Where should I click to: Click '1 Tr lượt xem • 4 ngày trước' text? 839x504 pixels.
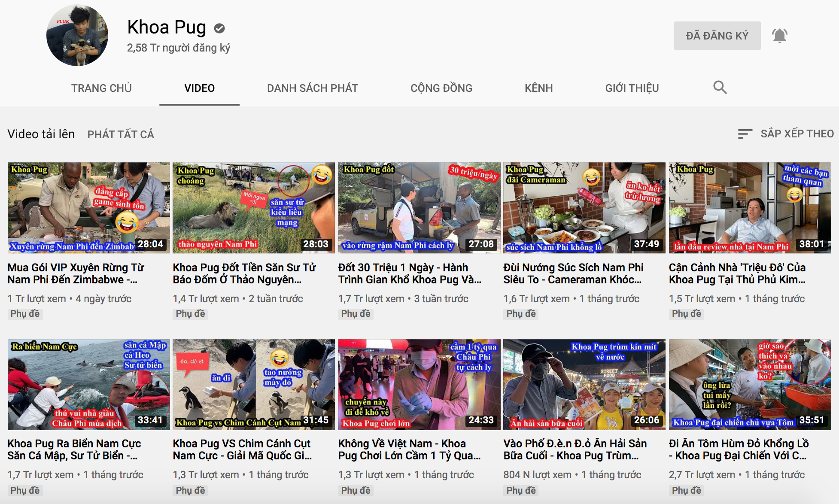tap(70, 299)
